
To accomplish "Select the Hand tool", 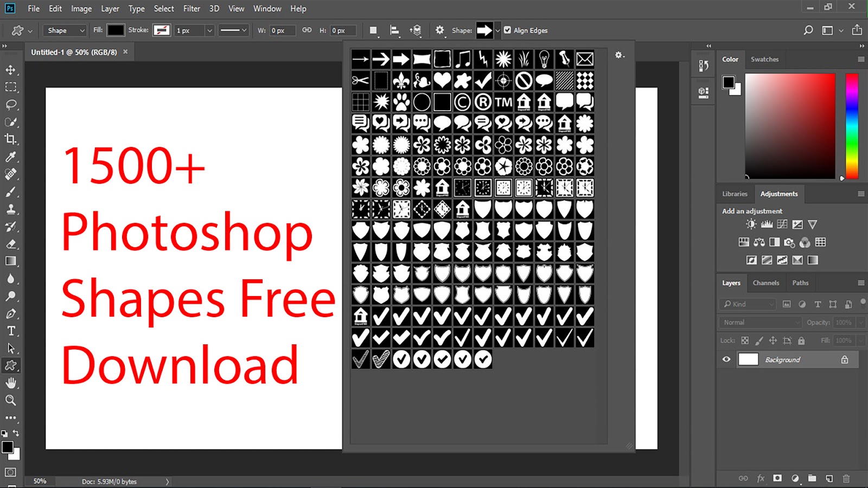I will (x=10, y=383).
